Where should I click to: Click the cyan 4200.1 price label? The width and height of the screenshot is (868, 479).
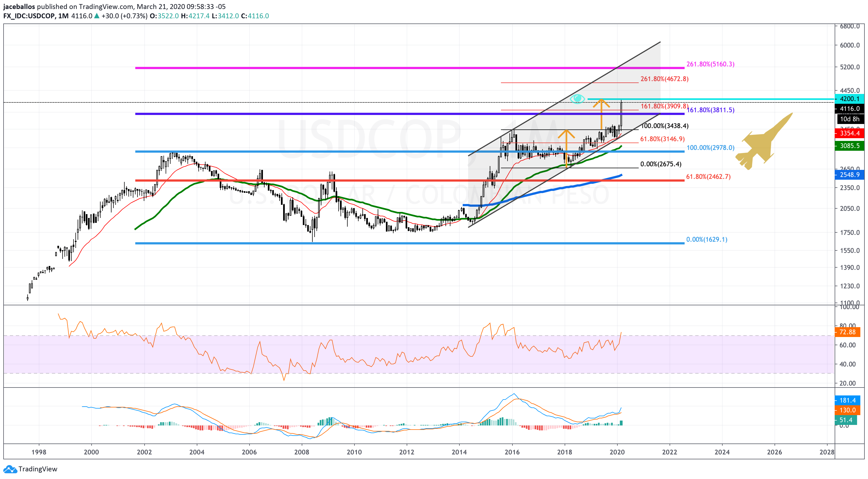pos(849,99)
